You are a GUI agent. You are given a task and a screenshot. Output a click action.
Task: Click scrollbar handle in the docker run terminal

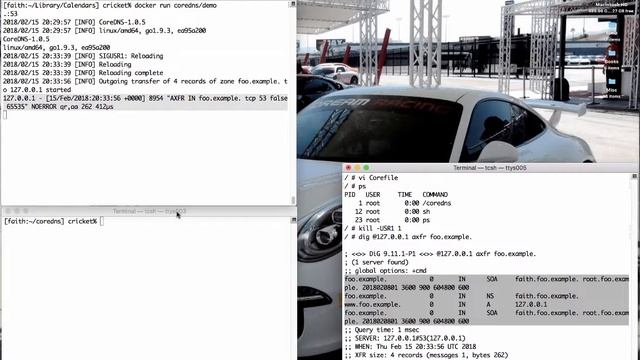[x=293, y=200]
